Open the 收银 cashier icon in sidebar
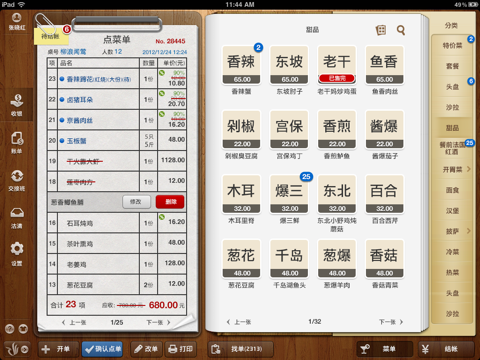 tap(17, 105)
